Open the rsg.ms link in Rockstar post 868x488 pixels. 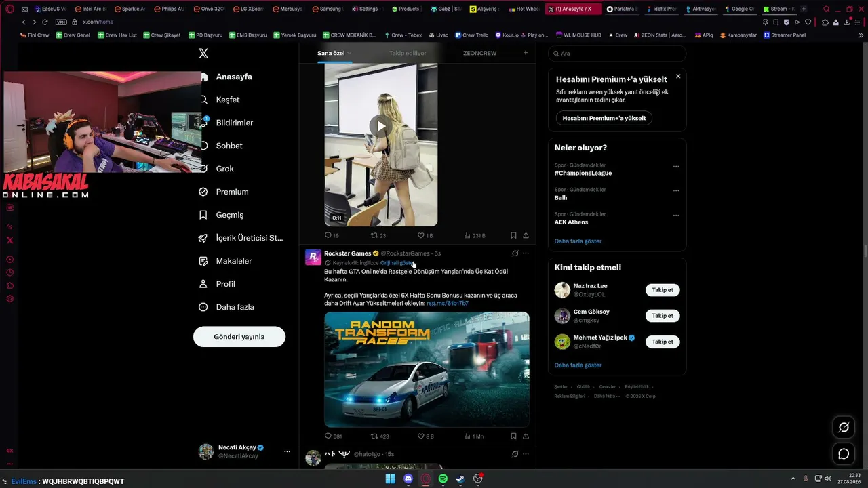click(x=448, y=303)
